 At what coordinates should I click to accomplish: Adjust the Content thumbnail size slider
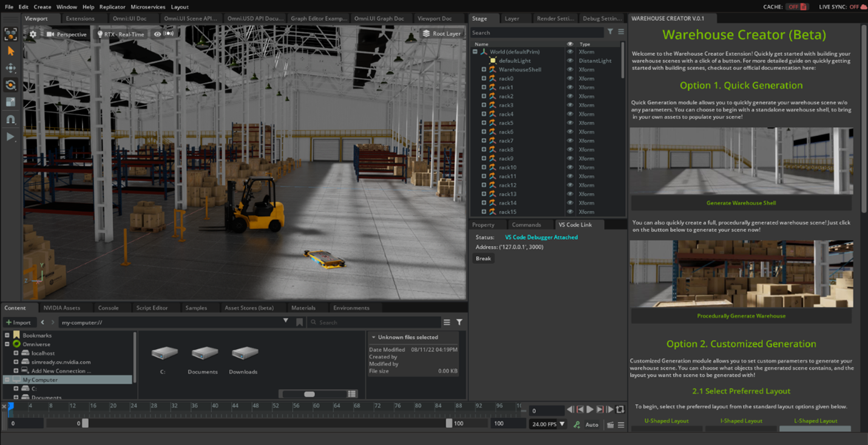point(310,394)
